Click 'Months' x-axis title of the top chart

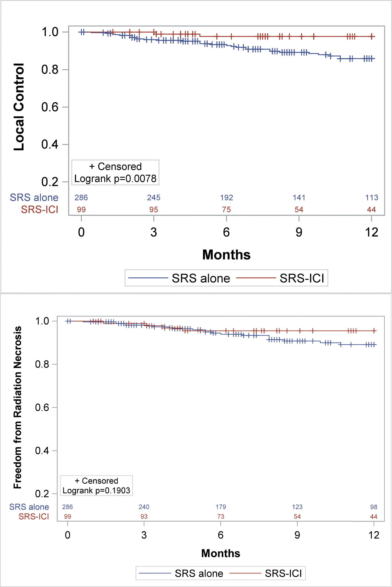(226, 255)
